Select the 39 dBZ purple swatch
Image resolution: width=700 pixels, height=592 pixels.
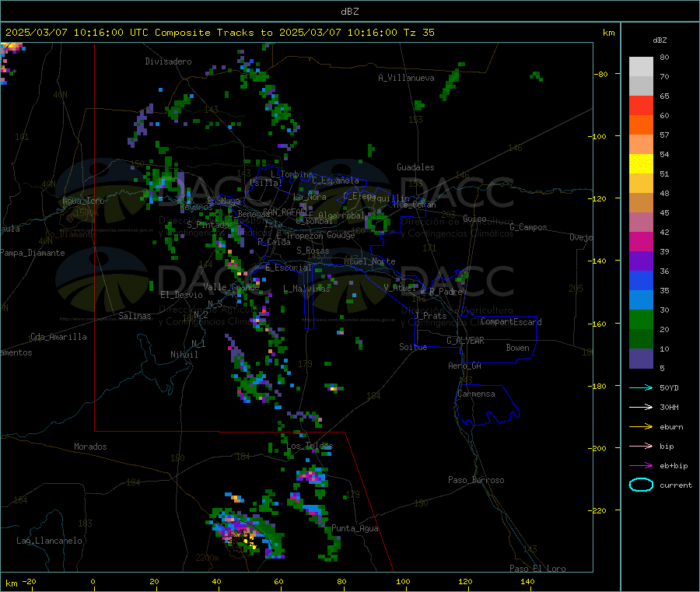(641, 261)
